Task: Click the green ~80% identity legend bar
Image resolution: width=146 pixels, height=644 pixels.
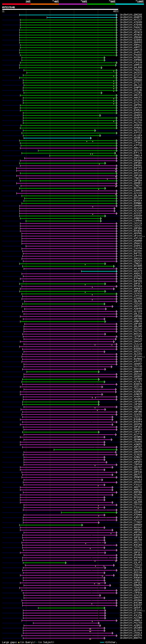Action: (101, 4)
